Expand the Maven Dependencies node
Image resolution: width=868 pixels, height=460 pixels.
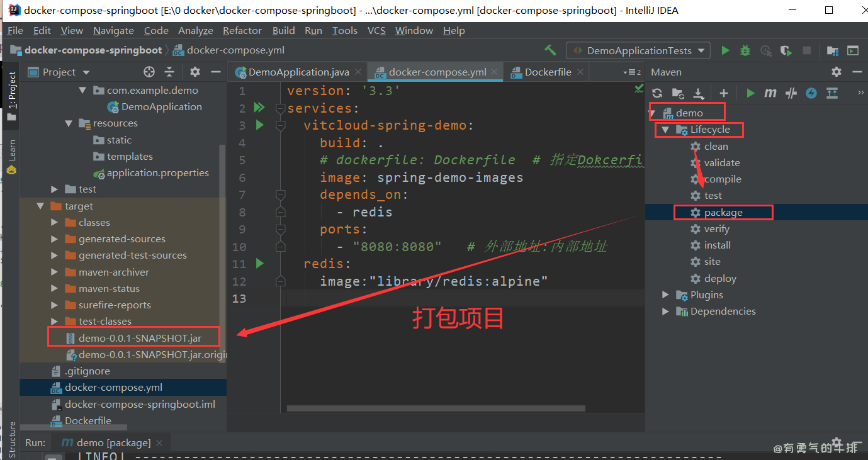[666, 311]
